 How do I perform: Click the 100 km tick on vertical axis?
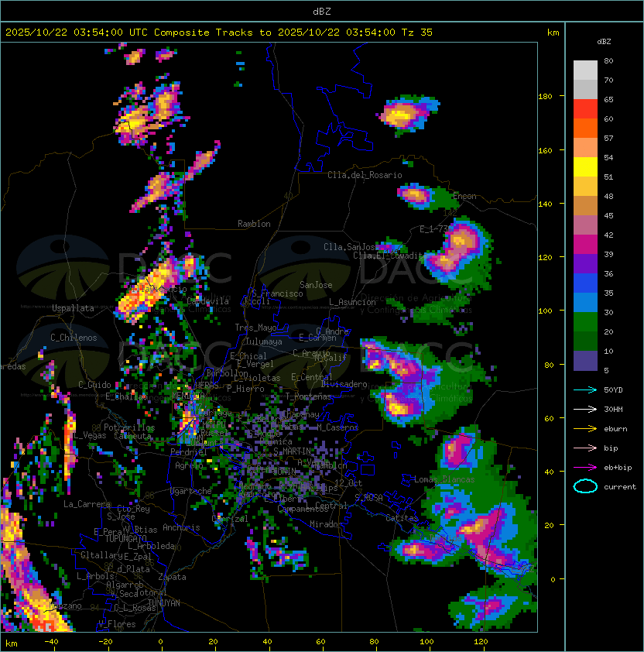545,311
